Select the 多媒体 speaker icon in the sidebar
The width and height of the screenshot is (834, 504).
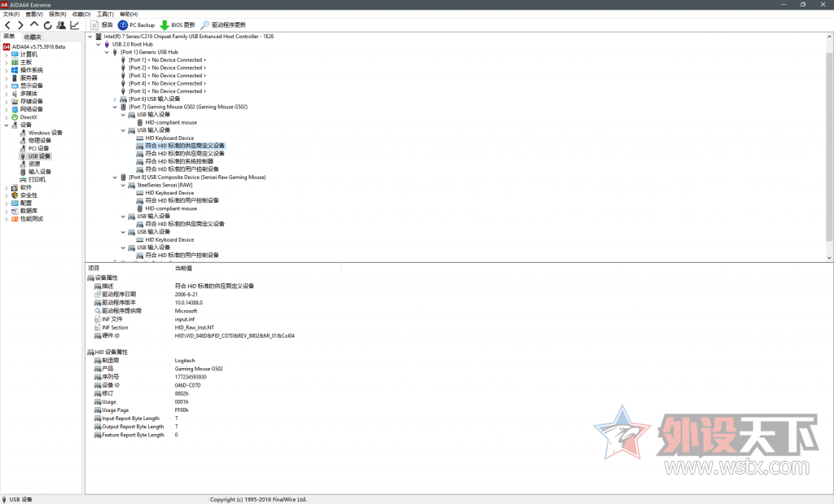point(15,94)
